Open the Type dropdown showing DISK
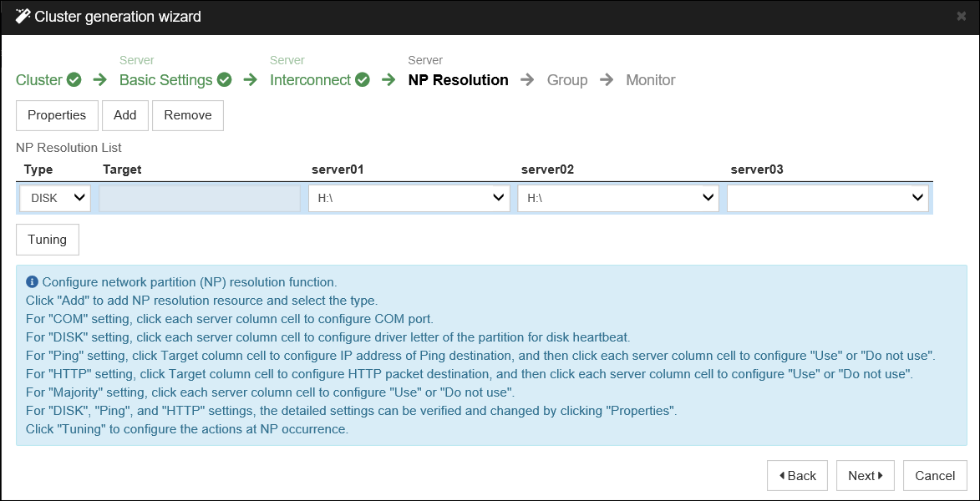Viewport: 980px width, 501px height. coord(54,198)
